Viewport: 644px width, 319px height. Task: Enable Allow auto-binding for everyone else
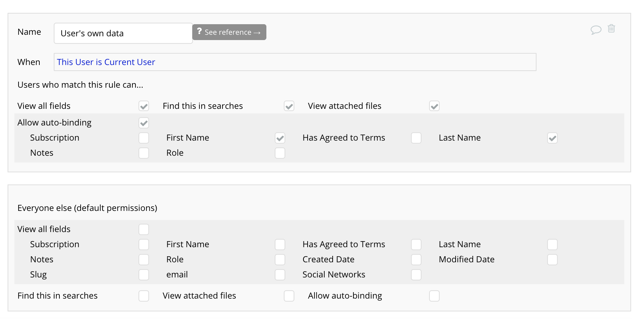tap(434, 296)
